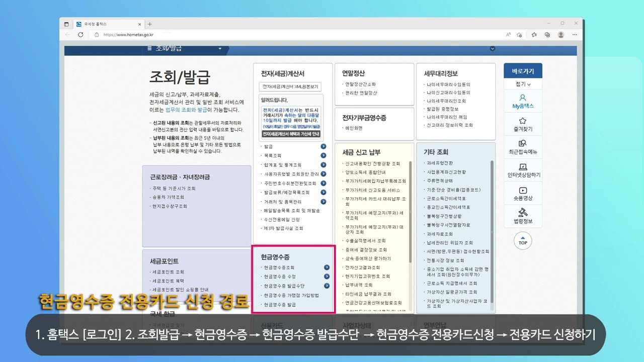Open 양도소득세 종합안내 link
The image size is (644, 362).
click(365, 172)
